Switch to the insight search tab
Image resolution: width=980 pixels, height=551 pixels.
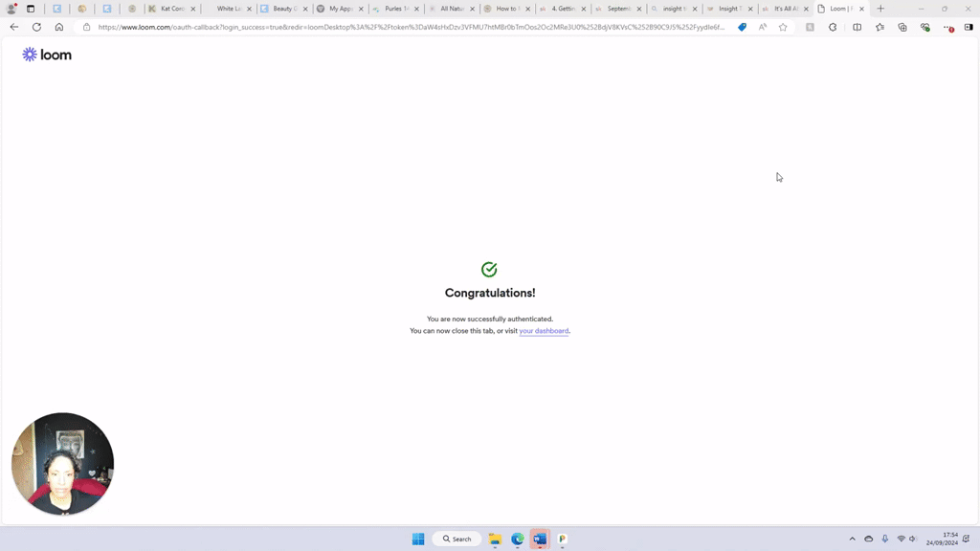pyautogui.click(x=674, y=9)
